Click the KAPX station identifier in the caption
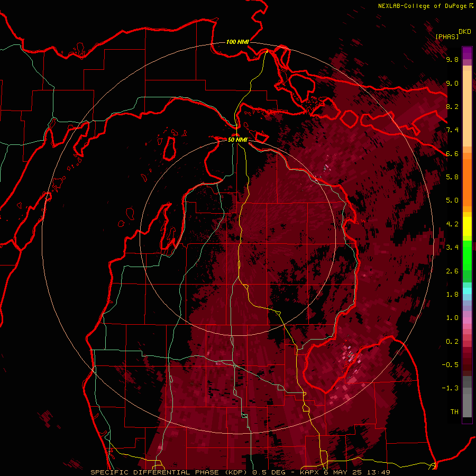Viewport: 476px width, 476px height. click(x=309, y=472)
